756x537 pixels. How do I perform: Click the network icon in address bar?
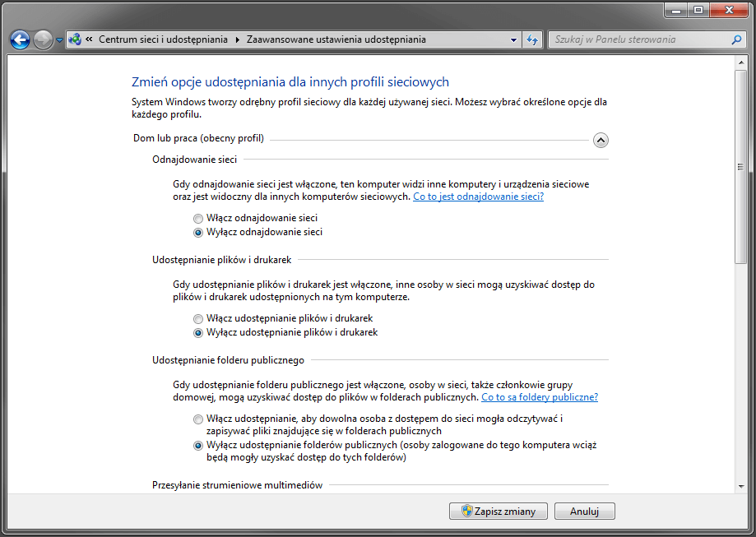click(x=75, y=39)
